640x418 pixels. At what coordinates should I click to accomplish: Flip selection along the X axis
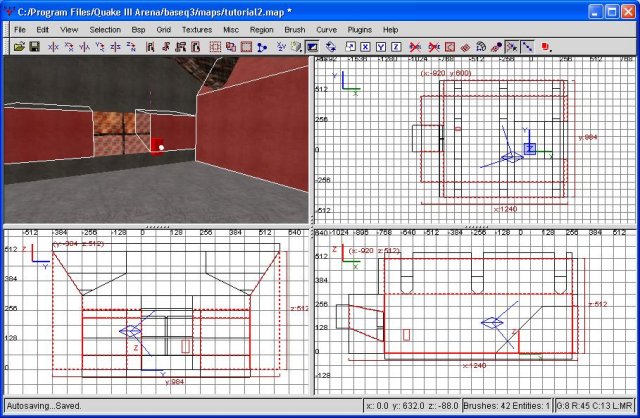point(53,47)
